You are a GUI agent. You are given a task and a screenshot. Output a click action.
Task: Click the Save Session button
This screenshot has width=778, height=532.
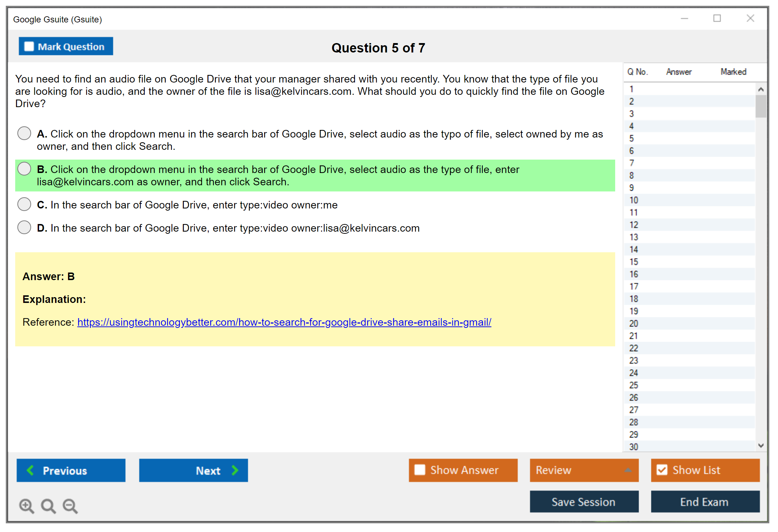pyautogui.click(x=584, y=502)
